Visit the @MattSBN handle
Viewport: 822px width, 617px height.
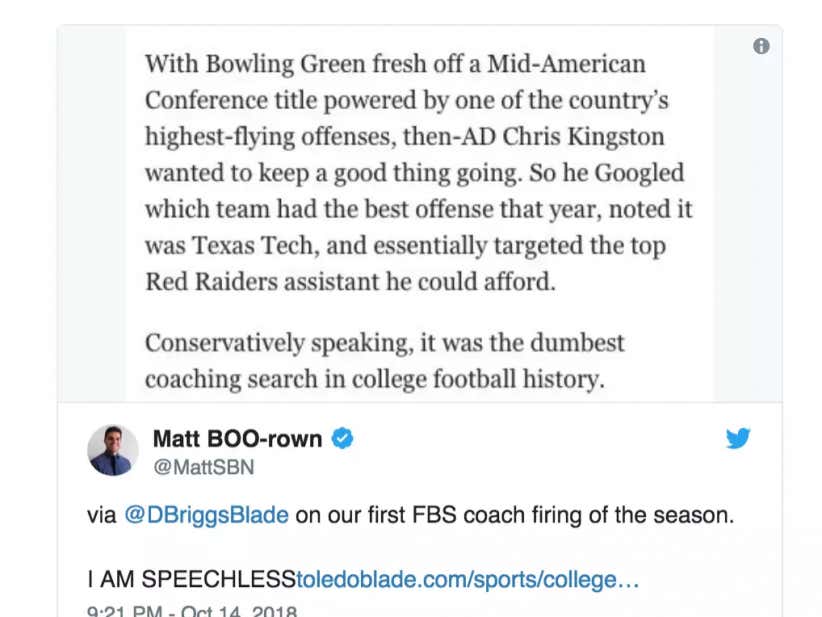click(203, 467)
